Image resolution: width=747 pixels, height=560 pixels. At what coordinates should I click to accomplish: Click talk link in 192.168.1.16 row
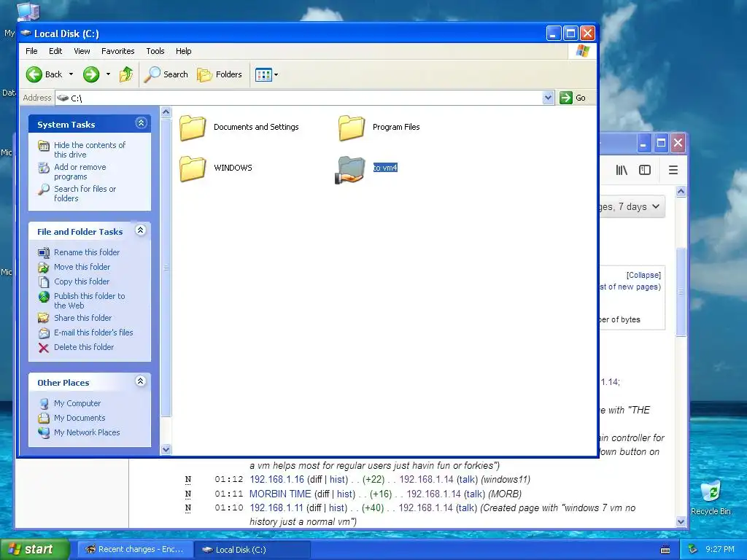467,480
